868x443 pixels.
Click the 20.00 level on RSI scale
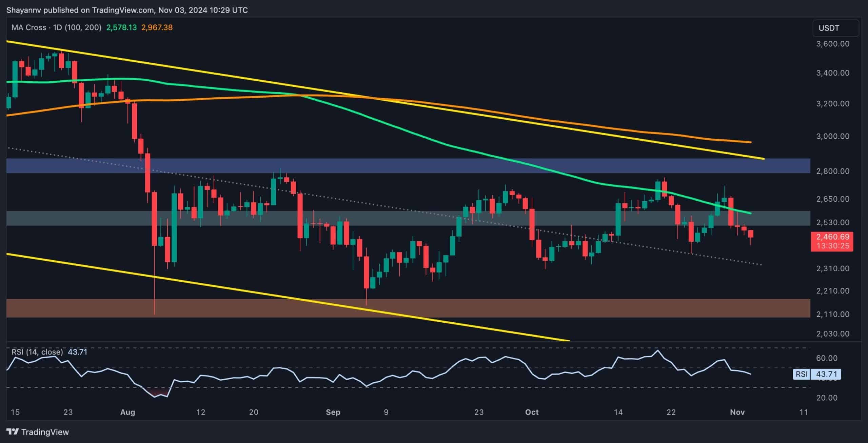(x=827, y=398)
